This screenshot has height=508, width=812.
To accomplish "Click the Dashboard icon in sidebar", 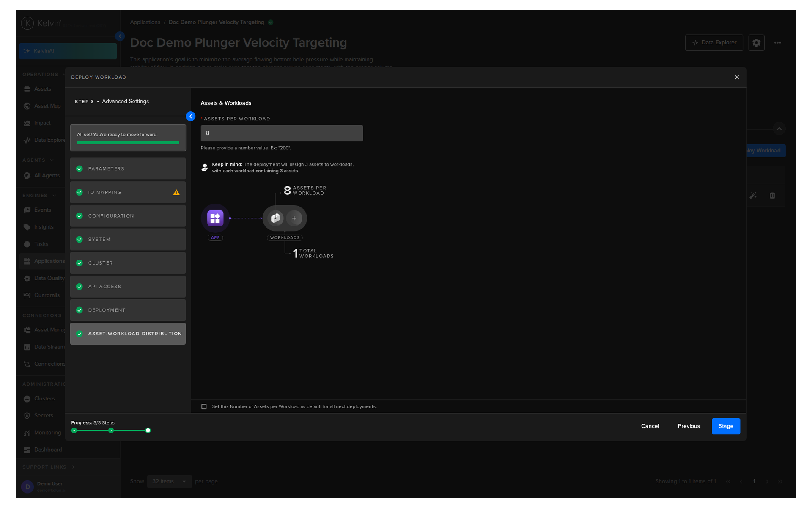I will click(x=27, y=450).
